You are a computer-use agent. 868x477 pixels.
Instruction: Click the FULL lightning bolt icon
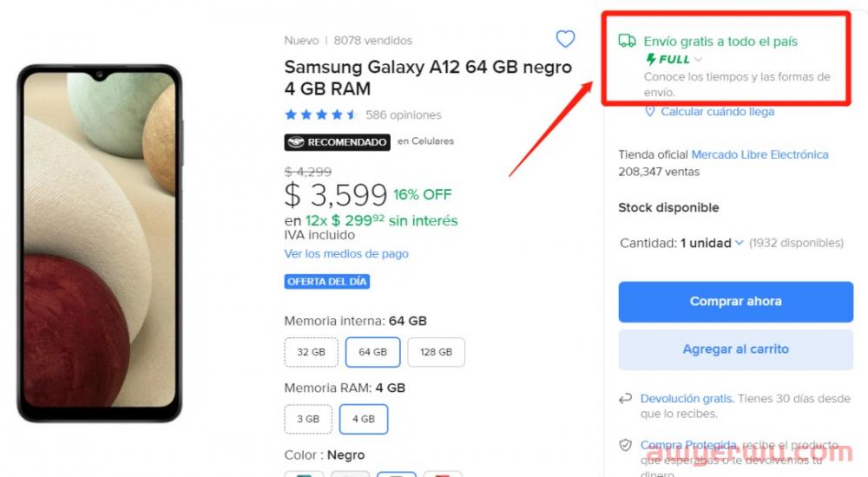pyautogui.click(x=652, y=59)
